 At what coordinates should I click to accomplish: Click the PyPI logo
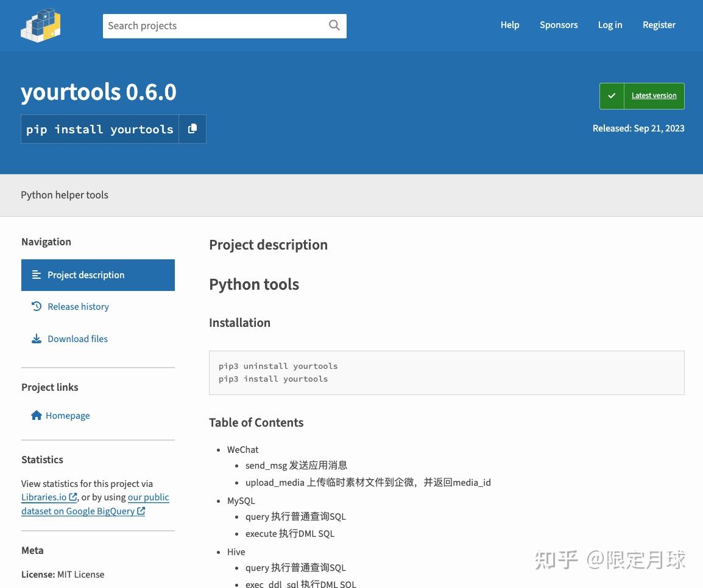click(x=41, y=25)
